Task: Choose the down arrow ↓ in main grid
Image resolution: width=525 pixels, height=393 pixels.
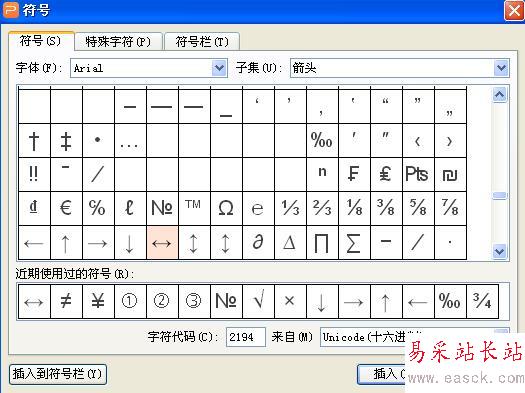Action: coord(130,242)
